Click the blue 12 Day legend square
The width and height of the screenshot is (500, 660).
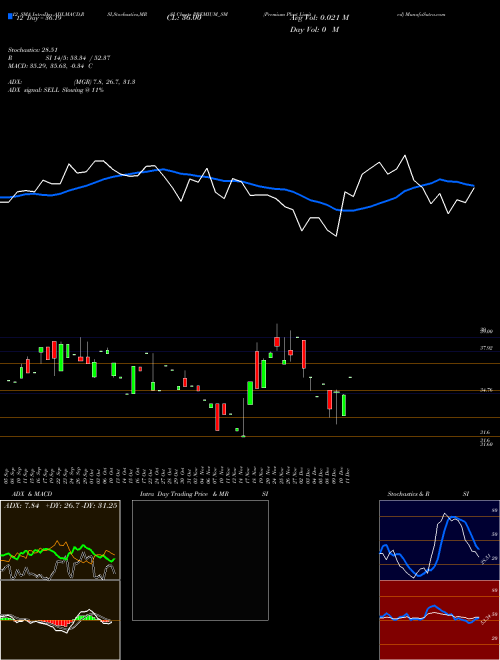(x=10, y=17)
